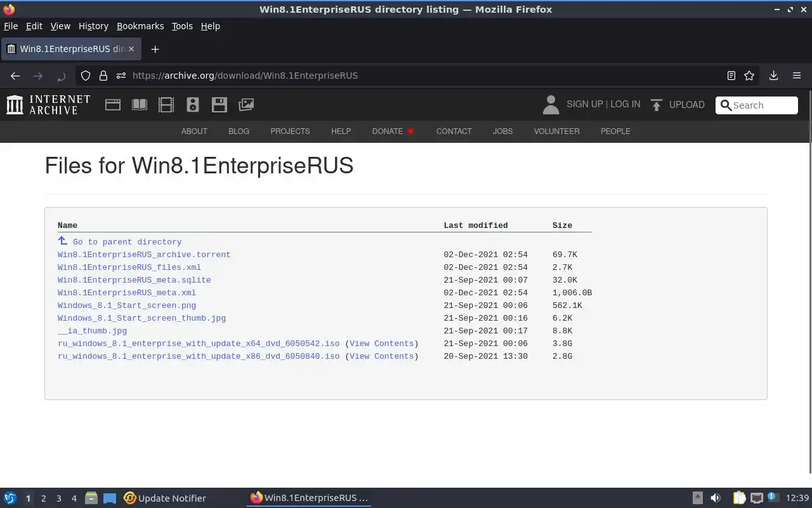Viewport: 812px width, 508px height.
Task: Bookmark this page with the star icon
Action: pyautogui.click(x=749, y=76)
